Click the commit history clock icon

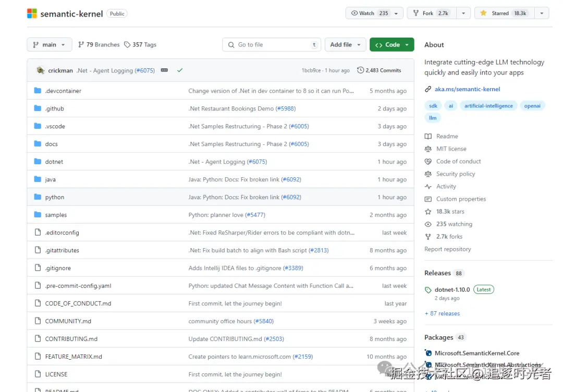pos(360,70)
